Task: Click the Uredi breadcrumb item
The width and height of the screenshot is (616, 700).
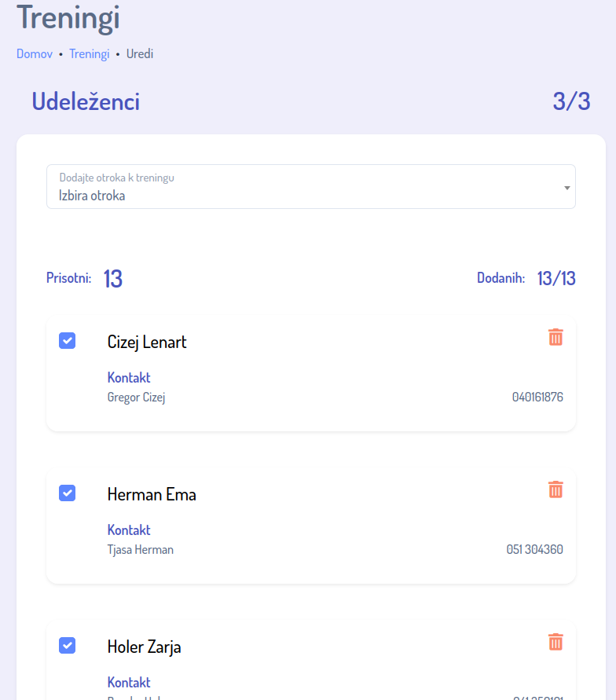Action: (140, 54)
